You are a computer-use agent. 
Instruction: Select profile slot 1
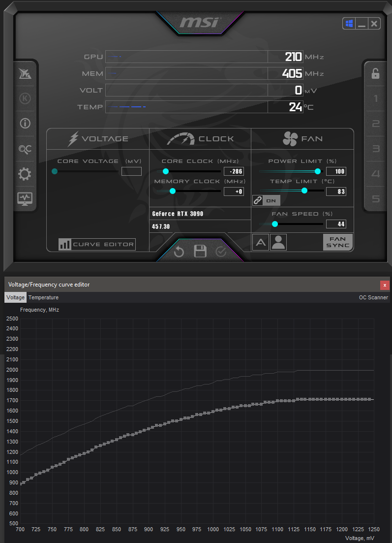point(376,98)
